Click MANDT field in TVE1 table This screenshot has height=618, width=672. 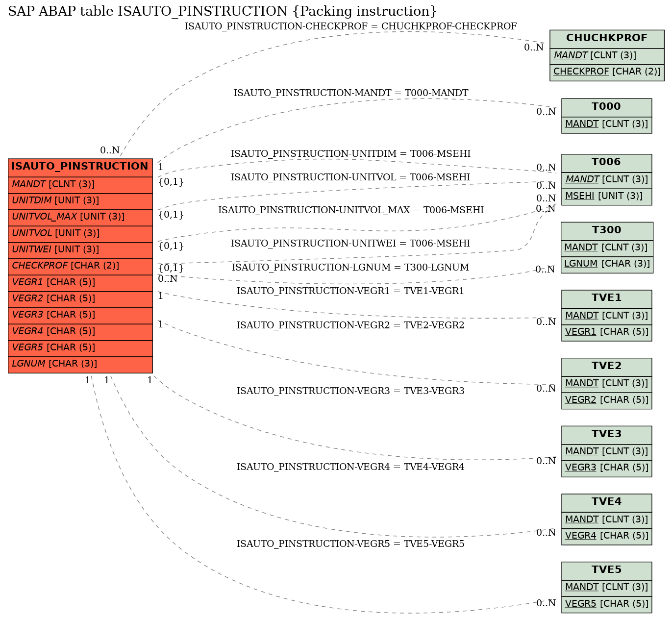coord(606,316)
